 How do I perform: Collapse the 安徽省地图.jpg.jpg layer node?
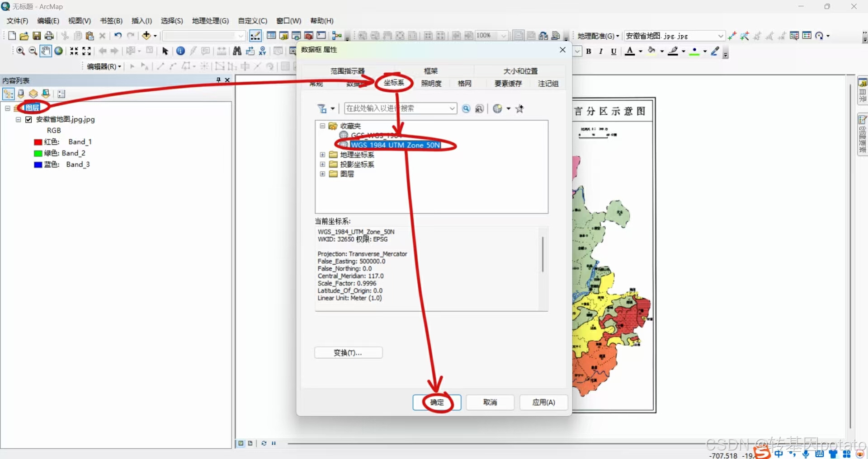coord(18,120)
